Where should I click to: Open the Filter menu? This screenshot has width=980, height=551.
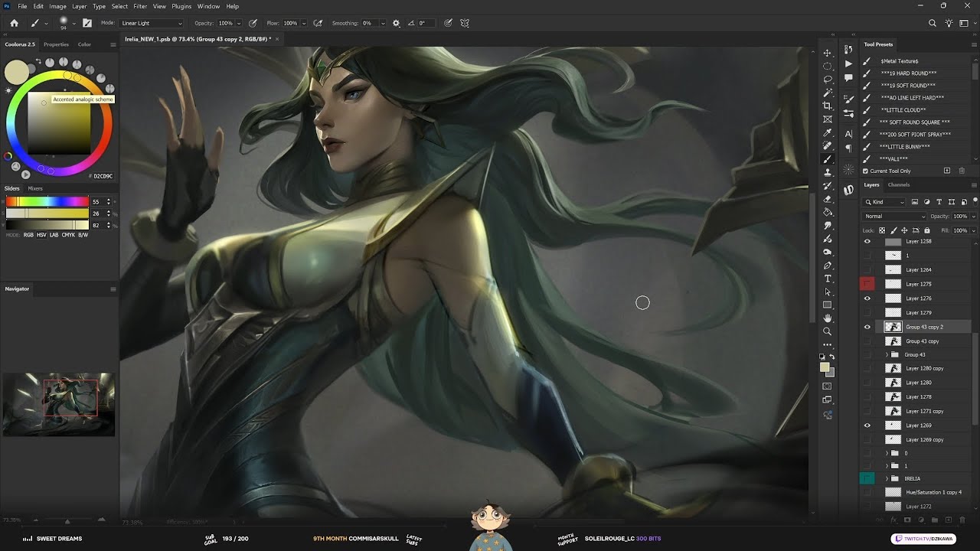(140, 6)
